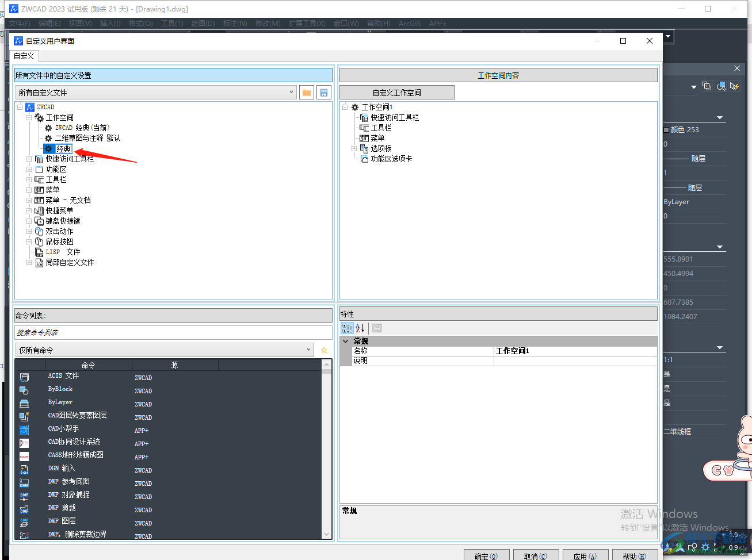Click the 工作空间内容 header button
Screen dimensions: 752x560
[x=498, y=75]
